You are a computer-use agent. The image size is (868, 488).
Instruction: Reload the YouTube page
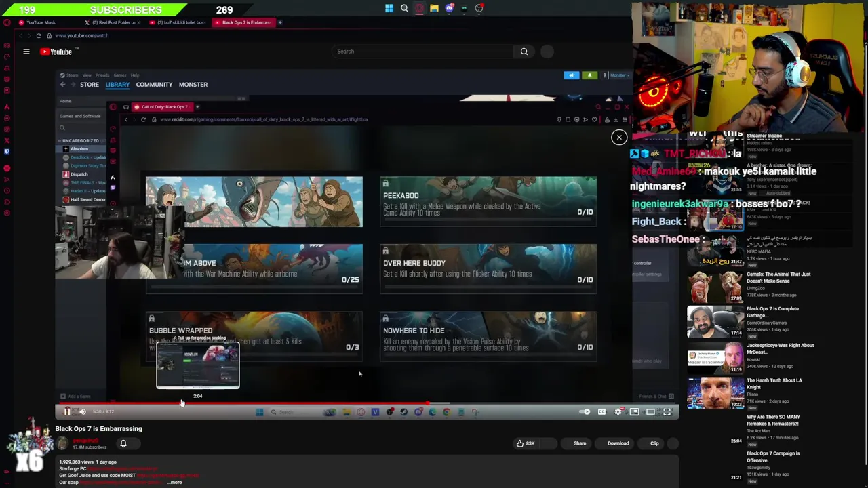tap(39, 35)
